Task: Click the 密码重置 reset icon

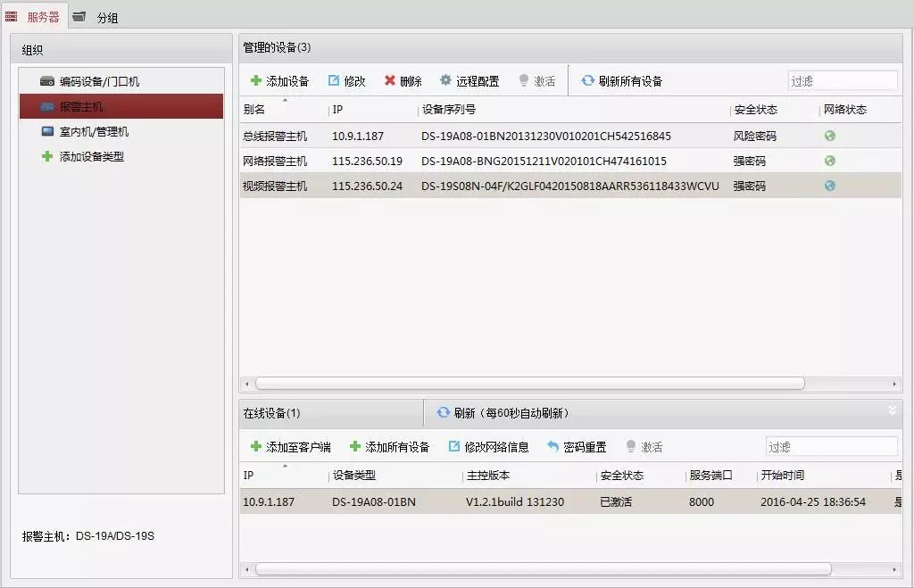Action: [x=553, y=447]
